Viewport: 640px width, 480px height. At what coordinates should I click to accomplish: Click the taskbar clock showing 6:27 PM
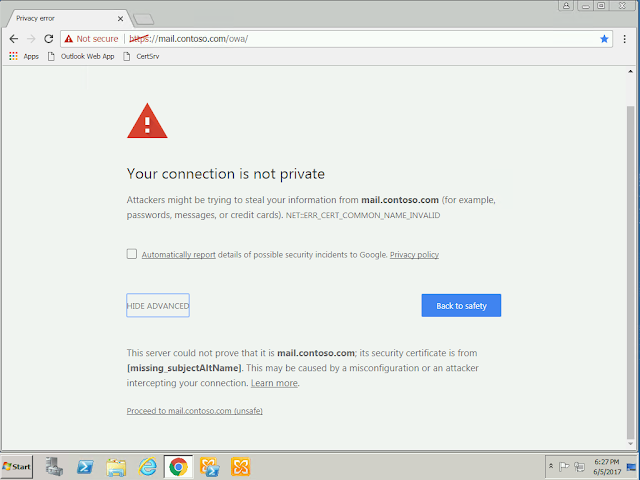pos(607,467)
